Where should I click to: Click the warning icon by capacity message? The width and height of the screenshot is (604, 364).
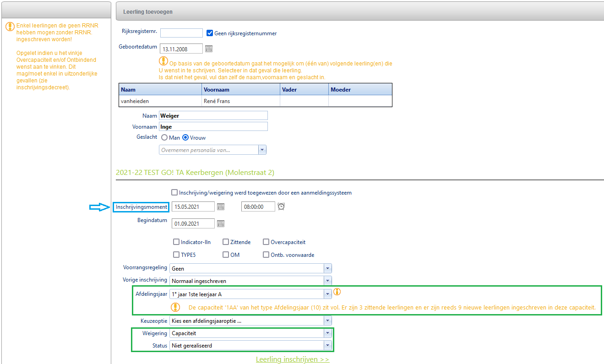[175, 307]
